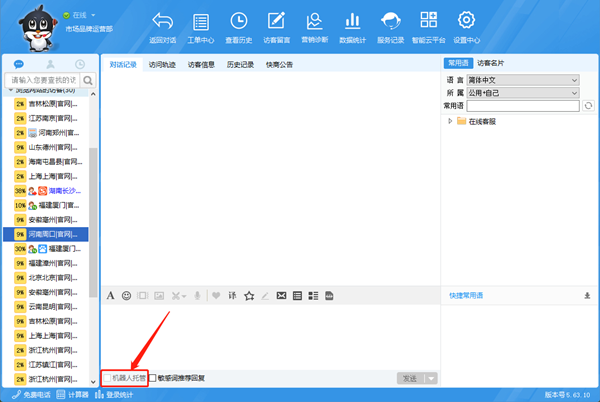The height and width of the screenshot is (402, 600).
Task: Click the font style A icon
Action: point(111,295)
